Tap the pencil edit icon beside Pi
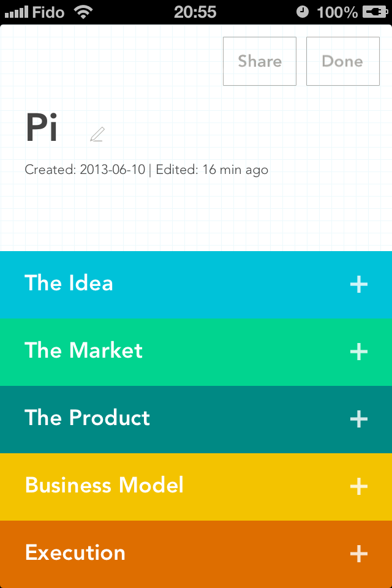Image resolution: width=392 pixels, height=588 pixels. coord(97,134)
